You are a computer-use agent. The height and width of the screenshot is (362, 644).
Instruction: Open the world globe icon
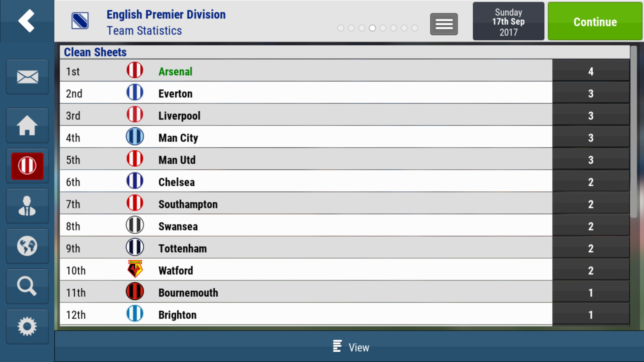click(x=27, y=246)
